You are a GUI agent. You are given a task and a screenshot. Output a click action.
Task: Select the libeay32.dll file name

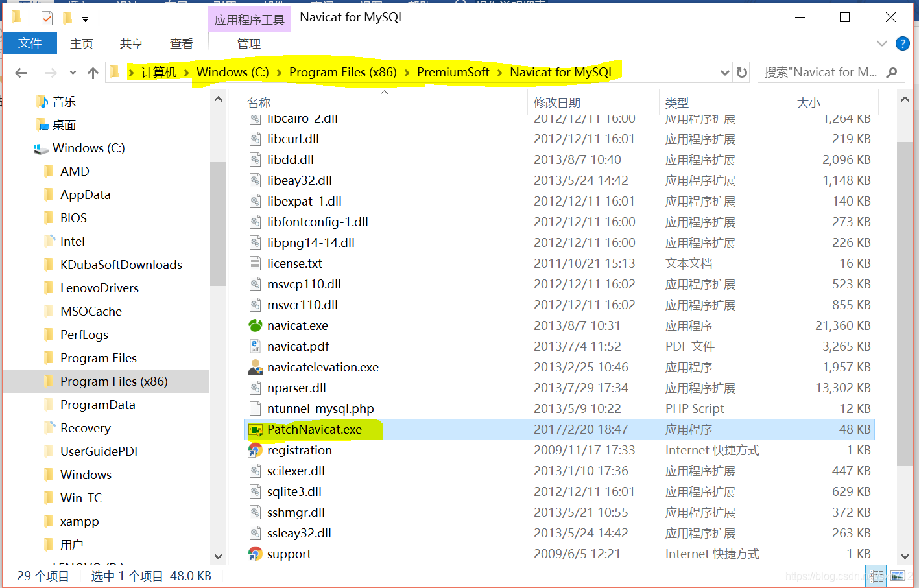click(x=299, y=180)
